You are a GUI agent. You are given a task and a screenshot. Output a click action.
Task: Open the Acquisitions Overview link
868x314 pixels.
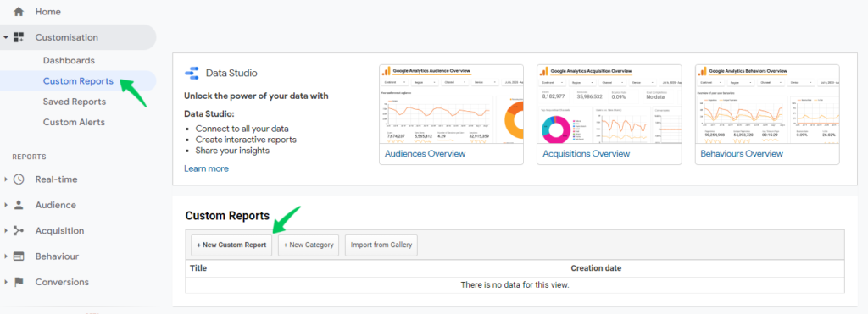click(587, 154)
